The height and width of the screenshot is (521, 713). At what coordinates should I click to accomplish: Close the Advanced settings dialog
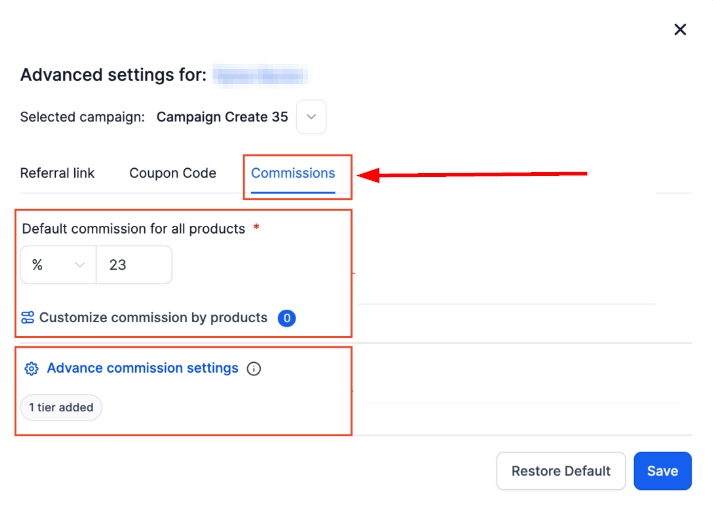click(x=680, y=29)
